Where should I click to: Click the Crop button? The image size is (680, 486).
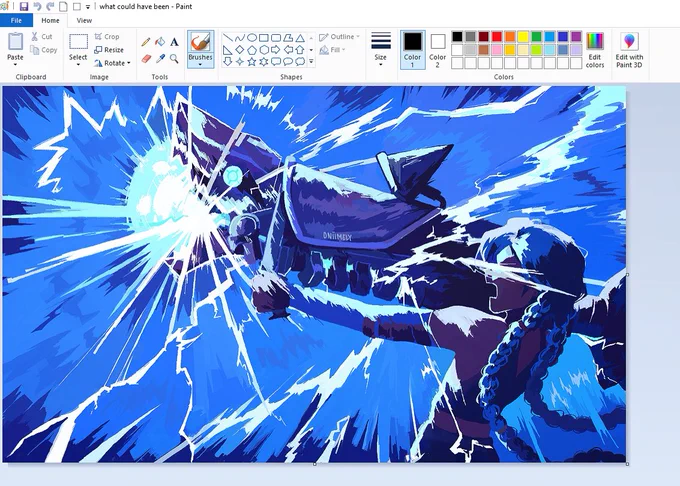(x=107, y=37)
